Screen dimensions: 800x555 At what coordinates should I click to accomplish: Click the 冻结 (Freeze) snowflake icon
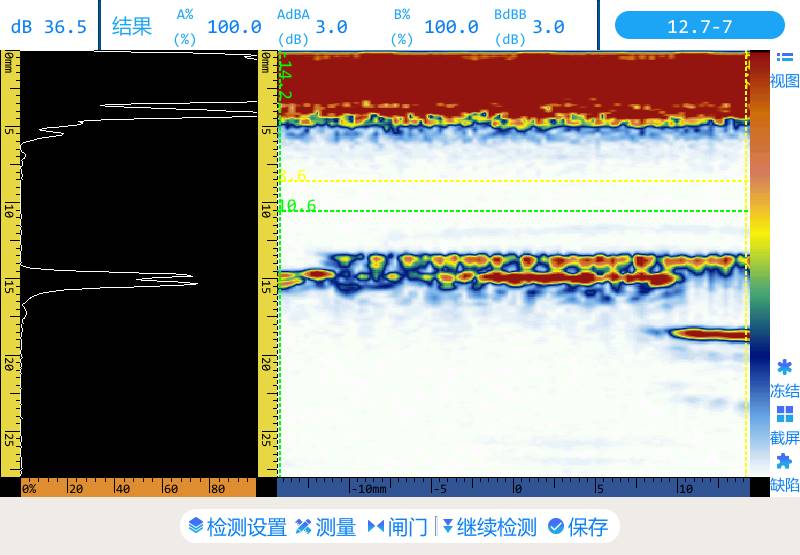click(785, 368)
